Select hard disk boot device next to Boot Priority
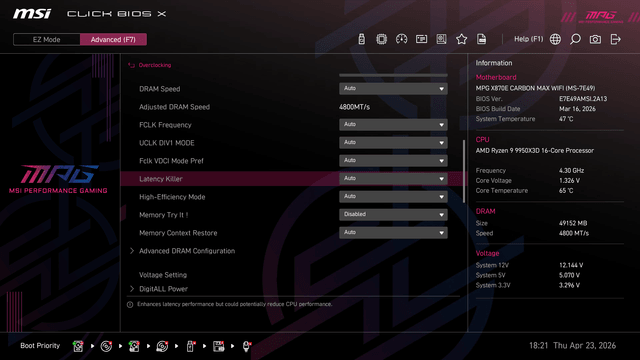The height and width of the screenshot is (360, 640). (x=78, y=346)
